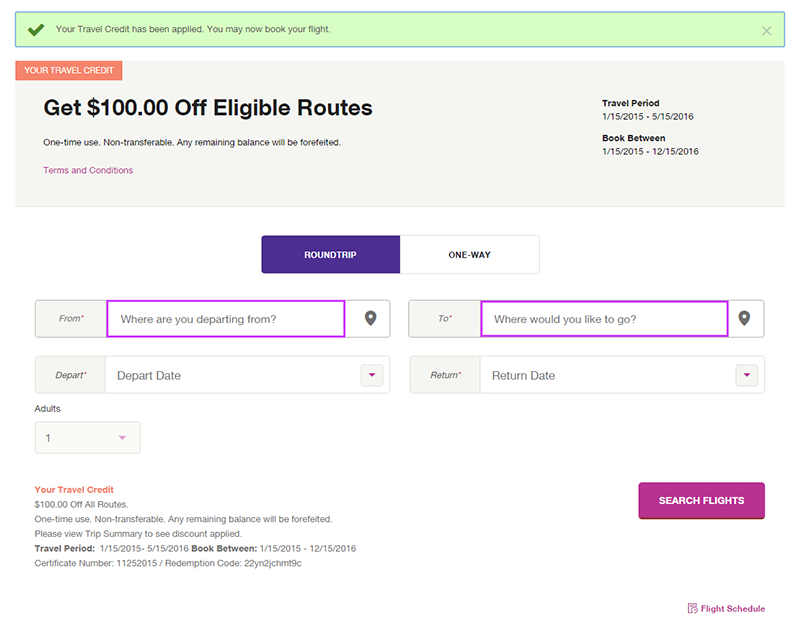Open the Depart Date calendar dropdown

click(x=371, y=376)
